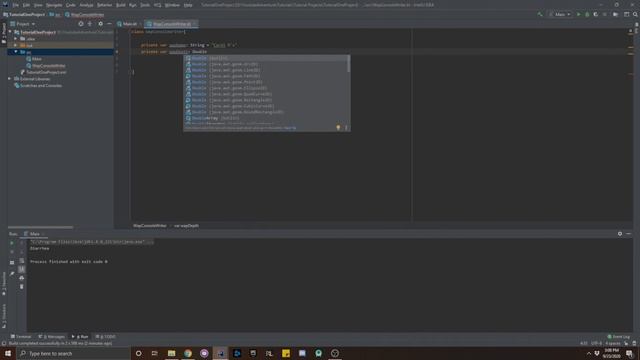Open the Run menu in menu bar
Screen dimensions: 640x360
133,5
